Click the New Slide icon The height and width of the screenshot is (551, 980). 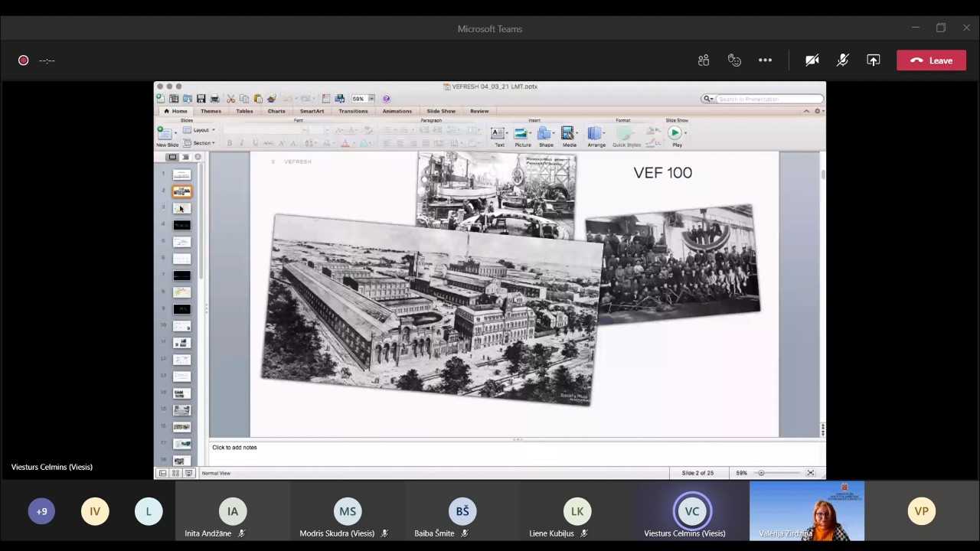pos(165,134)
